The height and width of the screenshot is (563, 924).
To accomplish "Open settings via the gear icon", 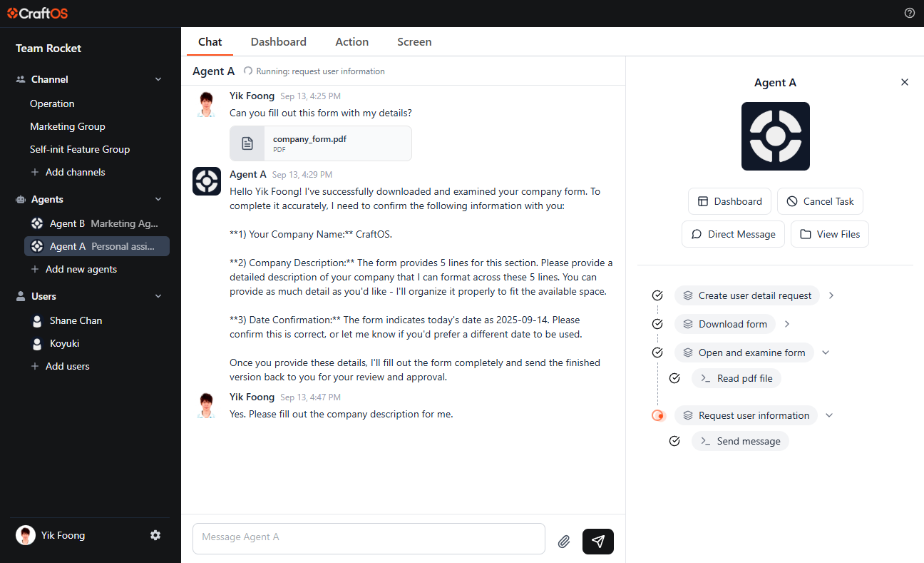I will [155, 535].
